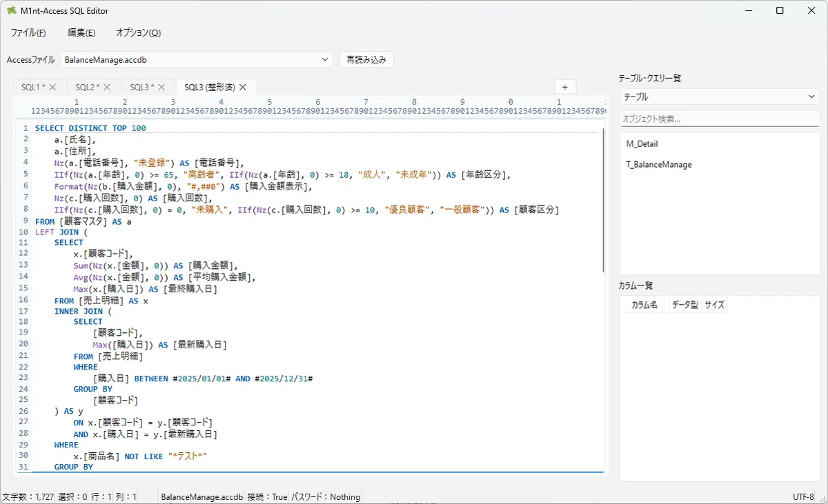Click the a.[住所], line
The image size is (828, 504).
(75, 151)
